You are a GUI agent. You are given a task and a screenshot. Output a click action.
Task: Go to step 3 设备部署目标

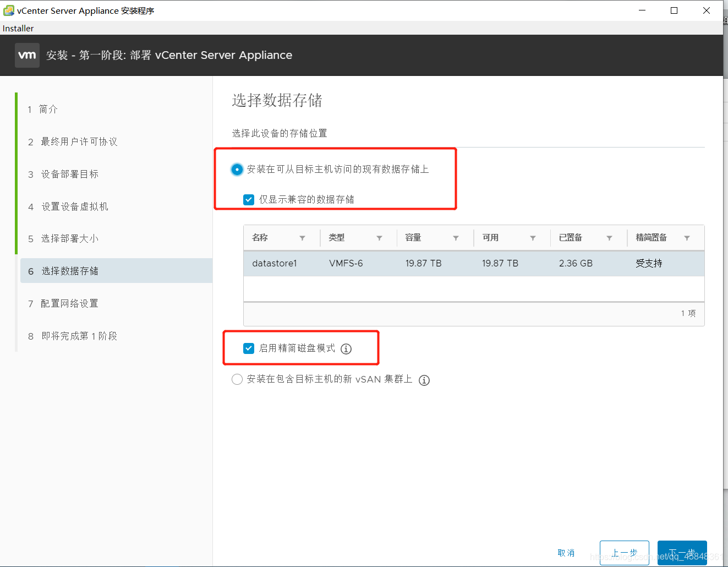click(63, 174)
